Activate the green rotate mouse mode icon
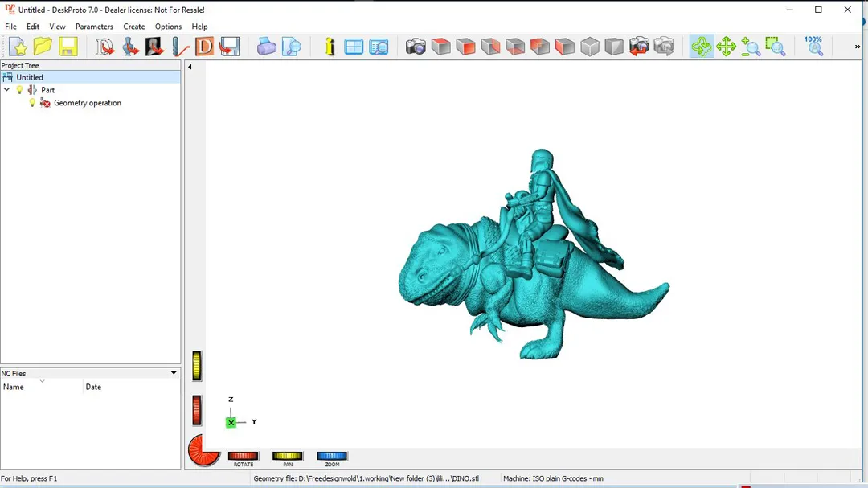This screenshot has width=868, height=488. coord(702,47)
